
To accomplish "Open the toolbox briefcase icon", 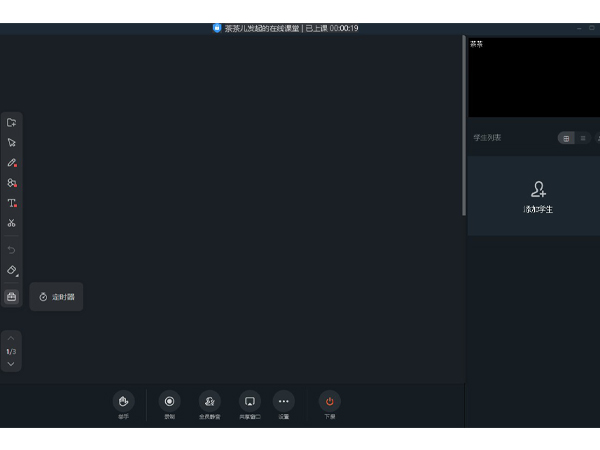I will point(11,297).
